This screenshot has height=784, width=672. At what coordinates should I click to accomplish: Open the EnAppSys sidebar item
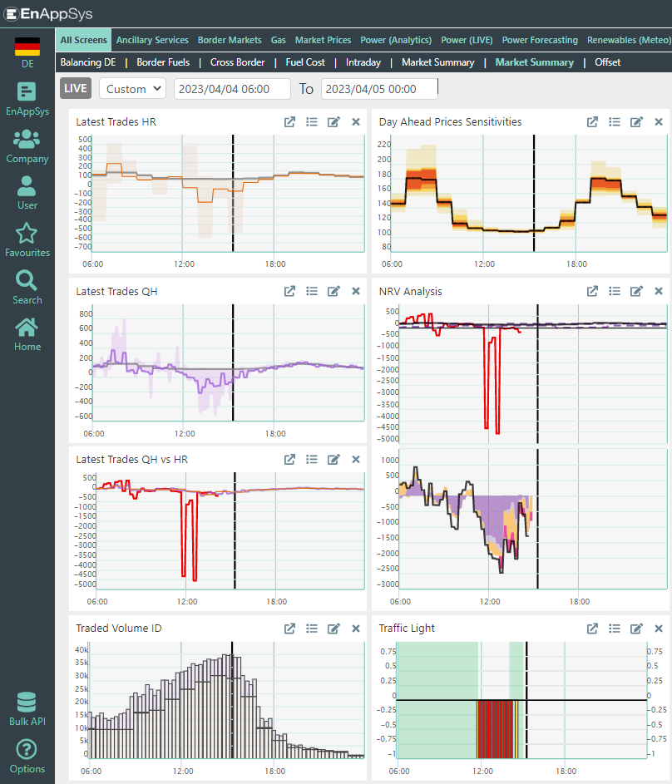coord(27,99)
